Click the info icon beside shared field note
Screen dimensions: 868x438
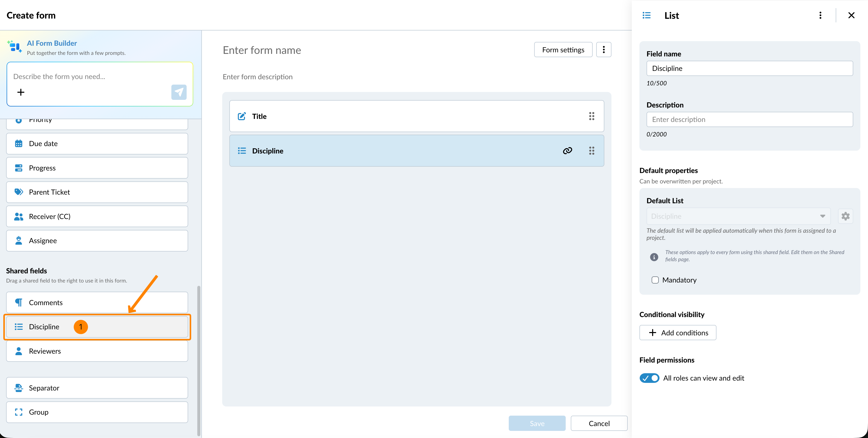(x=654, y=257)
